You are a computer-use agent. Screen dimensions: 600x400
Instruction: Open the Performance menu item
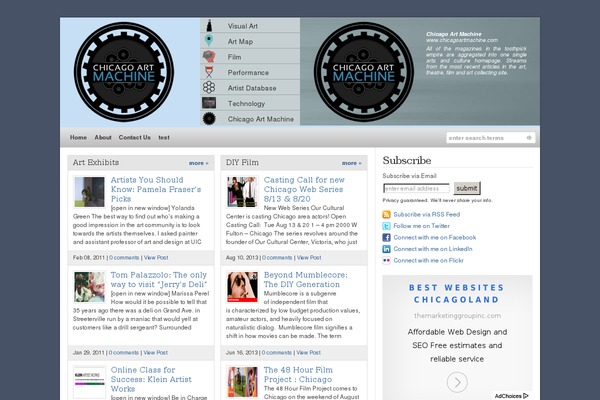tap(250, 72)
